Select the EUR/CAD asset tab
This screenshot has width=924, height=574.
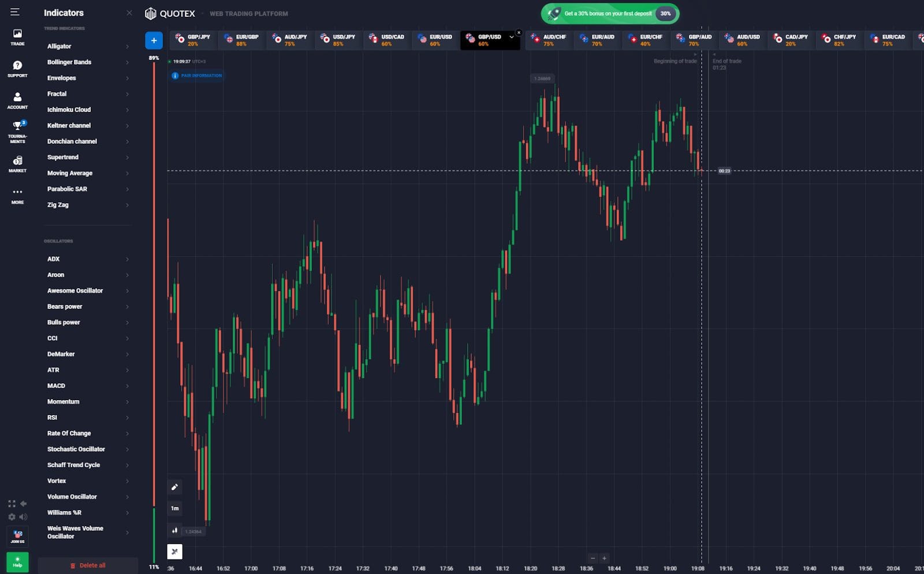click(889, 40)
